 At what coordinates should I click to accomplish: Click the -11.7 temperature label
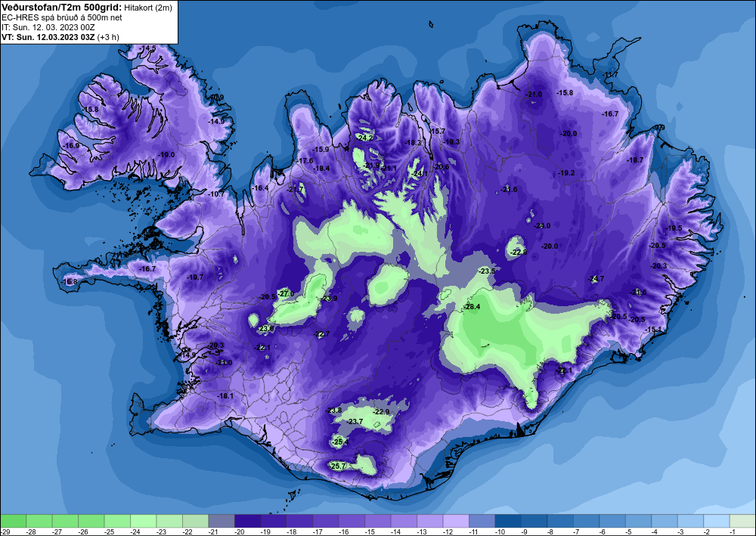(x=609, y=75)
